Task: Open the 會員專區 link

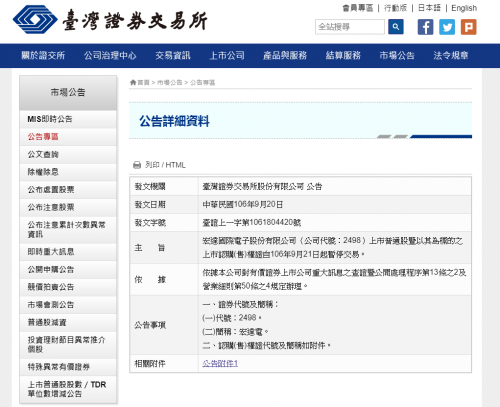Action: coord(358,8)
